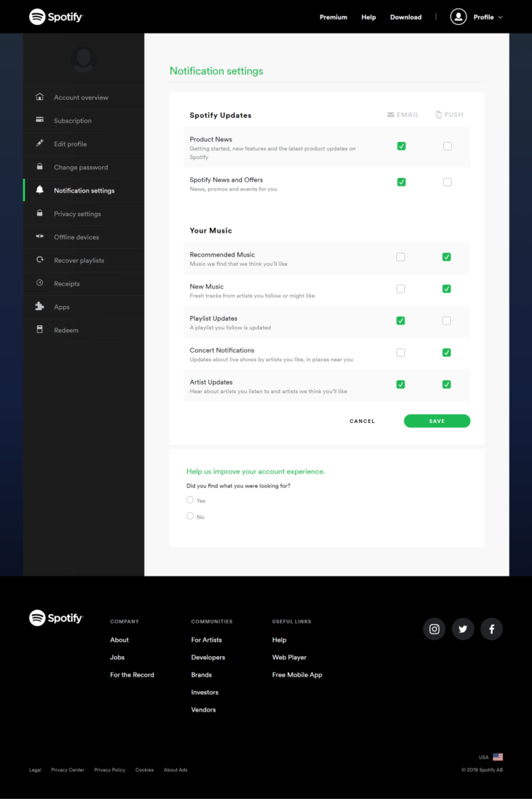Click the puzzle icon beside Apps
The image size is (532, 799).
[x=39, y=307]
